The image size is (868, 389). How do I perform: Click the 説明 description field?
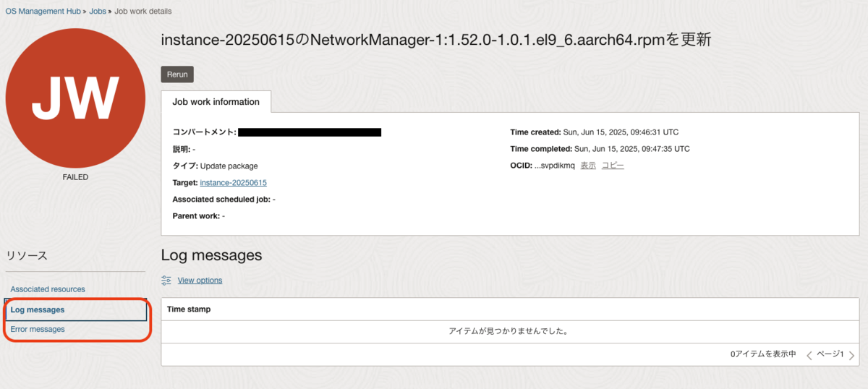click(x=184, y=149)
